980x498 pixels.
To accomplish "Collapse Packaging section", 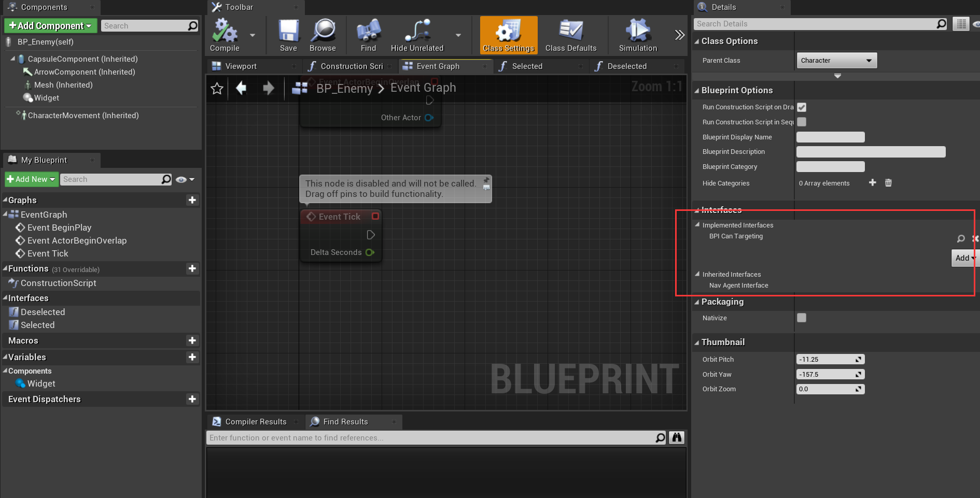I will point(697,302).
